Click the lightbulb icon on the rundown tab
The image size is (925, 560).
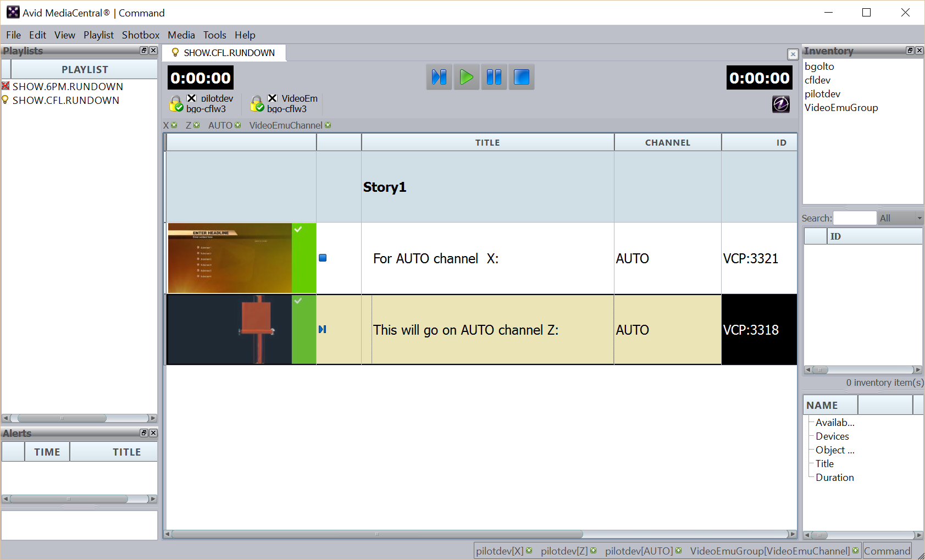[x=175, y=52]
